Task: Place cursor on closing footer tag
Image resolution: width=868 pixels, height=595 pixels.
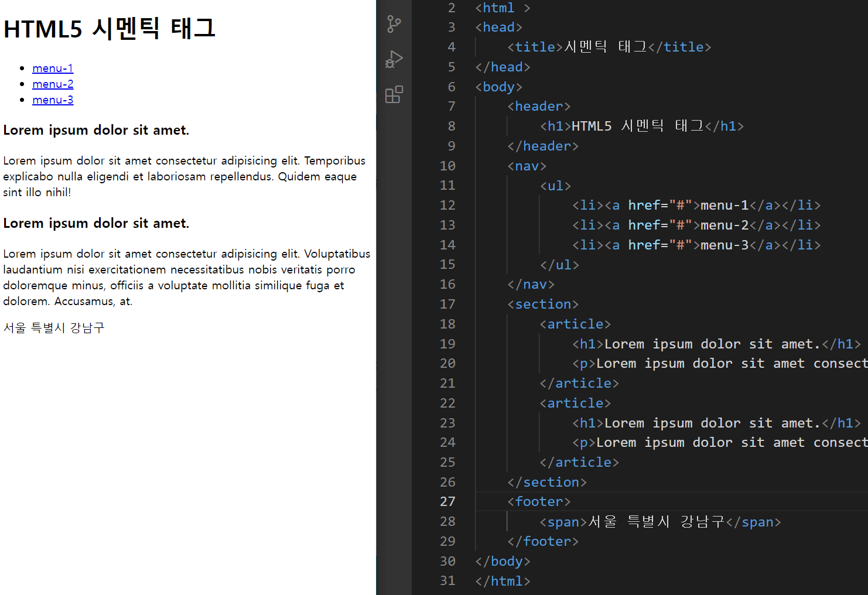Action: point(543,541)
